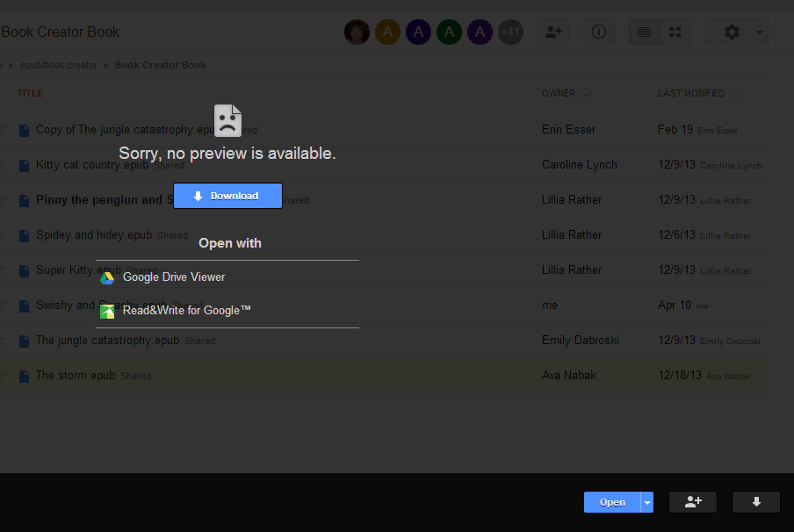
Task: Open the OWNER column dropdown
Action: pos(586,95)
